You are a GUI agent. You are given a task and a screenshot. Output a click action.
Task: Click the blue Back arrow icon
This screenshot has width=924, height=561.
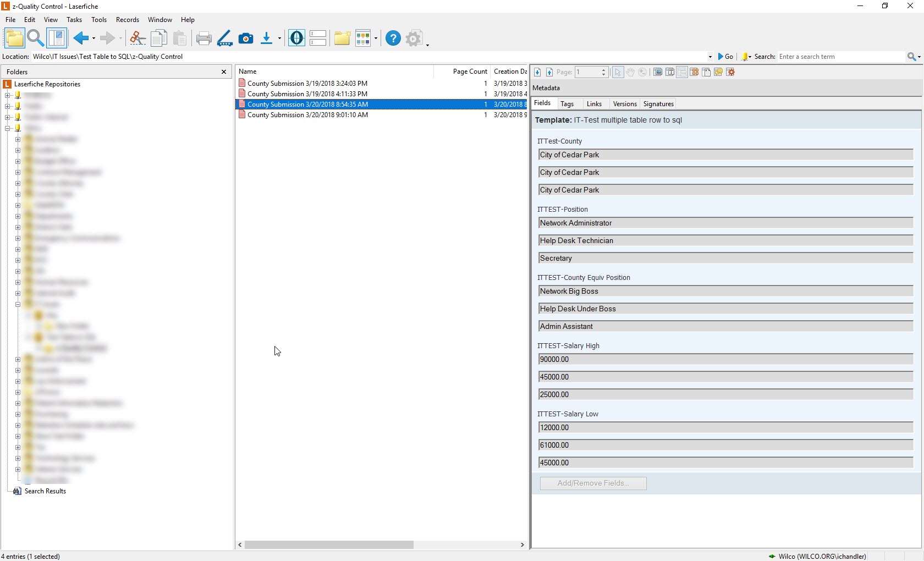pyautogui.click(x=81, y=38)
